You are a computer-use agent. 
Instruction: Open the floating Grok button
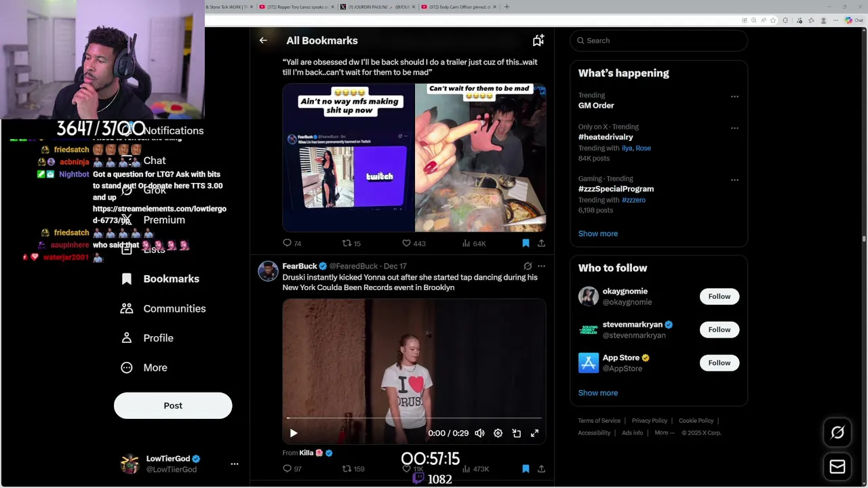[837, 432]
